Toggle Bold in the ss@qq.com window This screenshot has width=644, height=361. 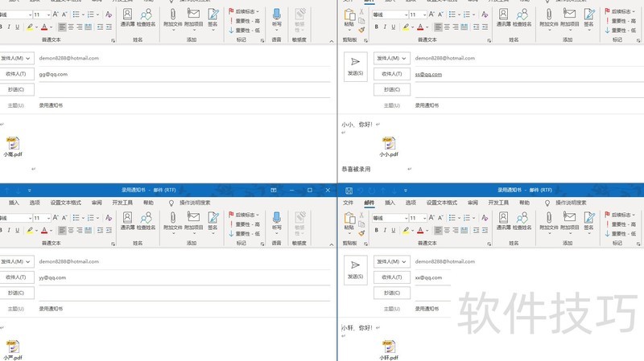(x=376, y=27)
